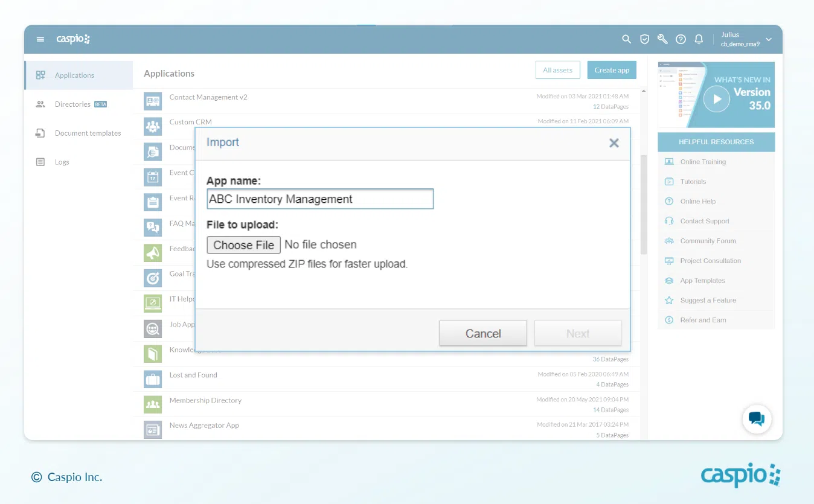Select Applications in the sidebar
814x504 pixels.
click(74, 75)
